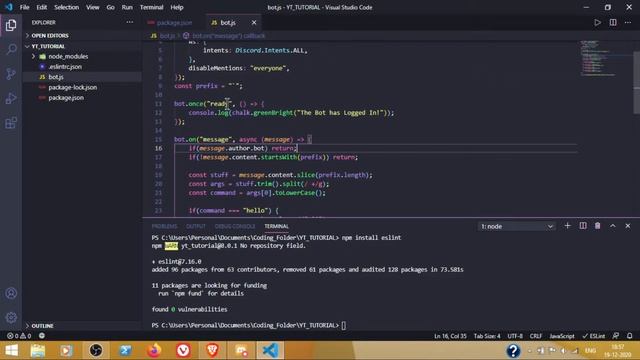Screen dimensions: 640x360
Task: Close the terminal panel
Action: point(628,226)
